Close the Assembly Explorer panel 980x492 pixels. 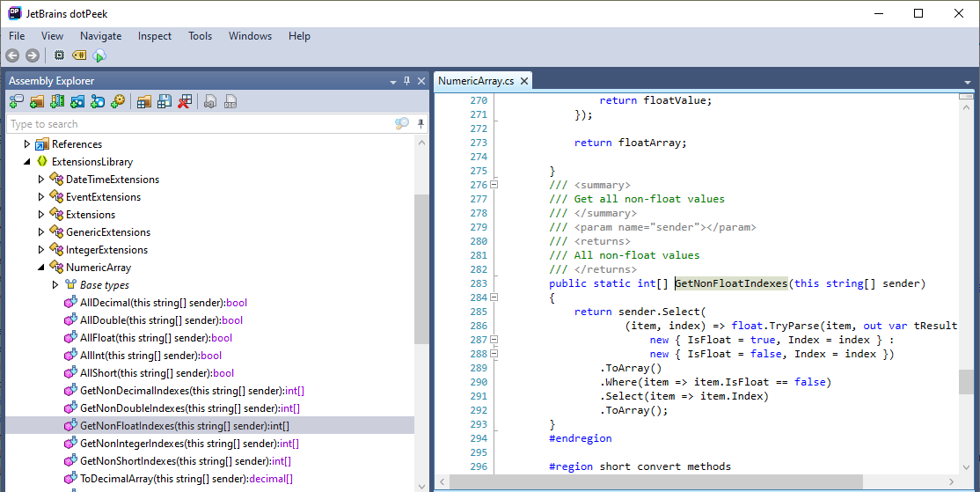[x=421, y=81]
